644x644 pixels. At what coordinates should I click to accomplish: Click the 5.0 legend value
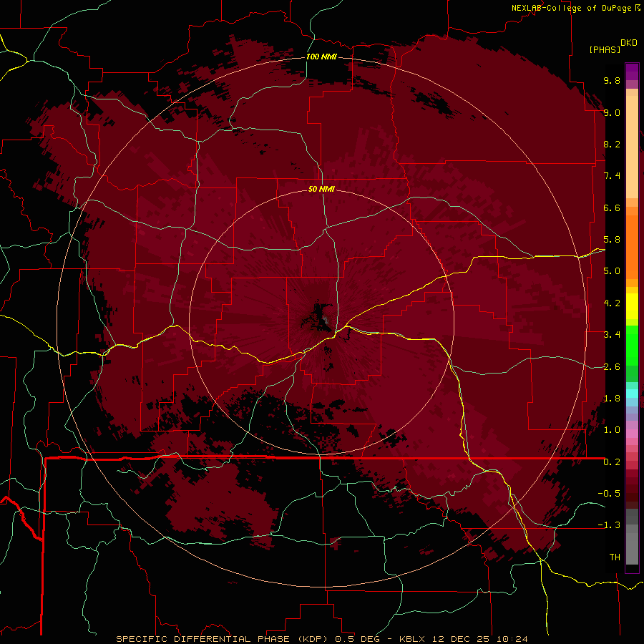[x=612, y=271]
